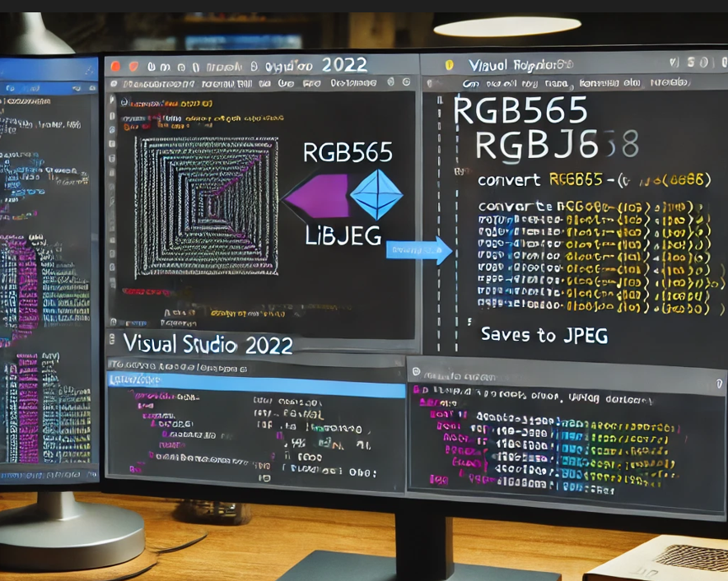Click the red dot in the 2022 window title bar

(115, 67)
